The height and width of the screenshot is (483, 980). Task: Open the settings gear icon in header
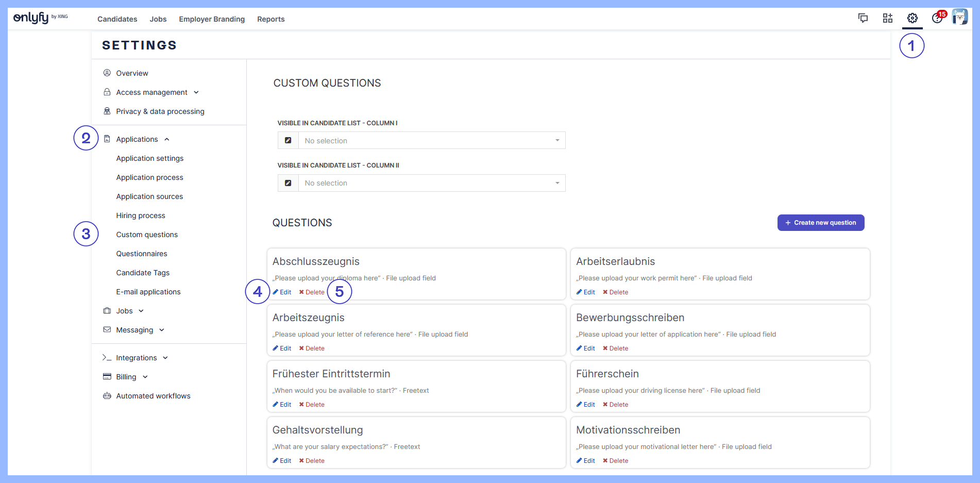click(x=912, y=19)
